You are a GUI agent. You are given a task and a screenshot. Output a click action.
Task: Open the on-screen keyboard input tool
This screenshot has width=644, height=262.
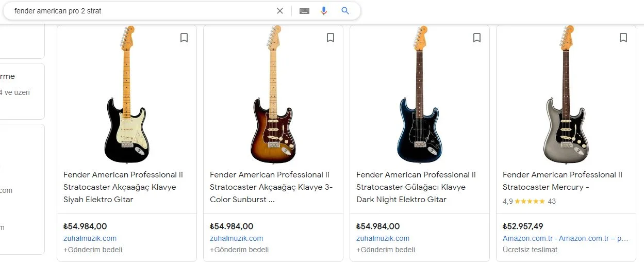tap(304, 11)
